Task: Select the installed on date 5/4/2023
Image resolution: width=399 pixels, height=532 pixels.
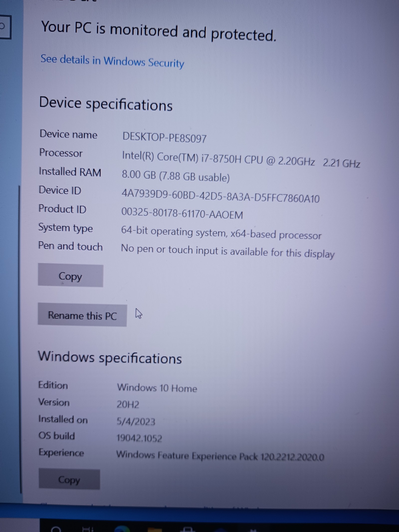Action: (x=136, y=422)
